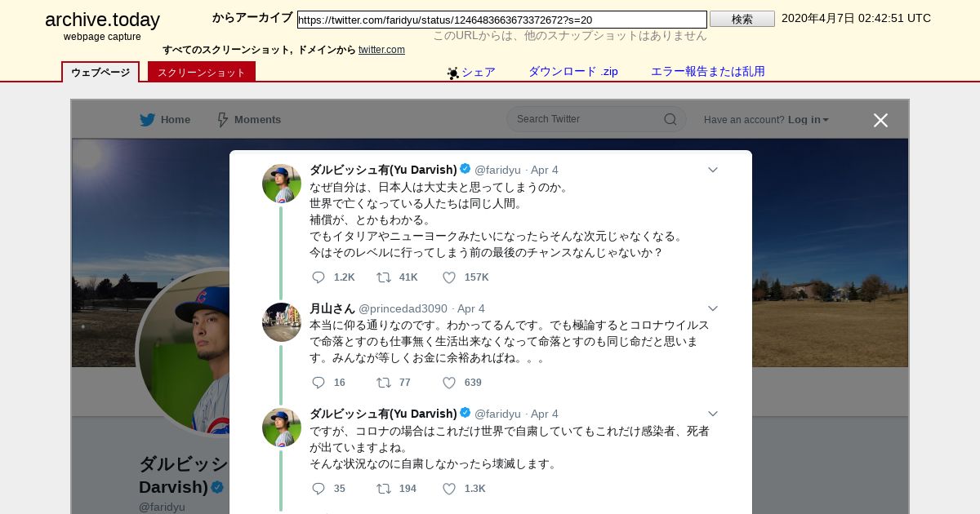This screenshot has height=514, width=980.
Task: Click @faridyu handle under profile name
Action: (x=162, y=507)
